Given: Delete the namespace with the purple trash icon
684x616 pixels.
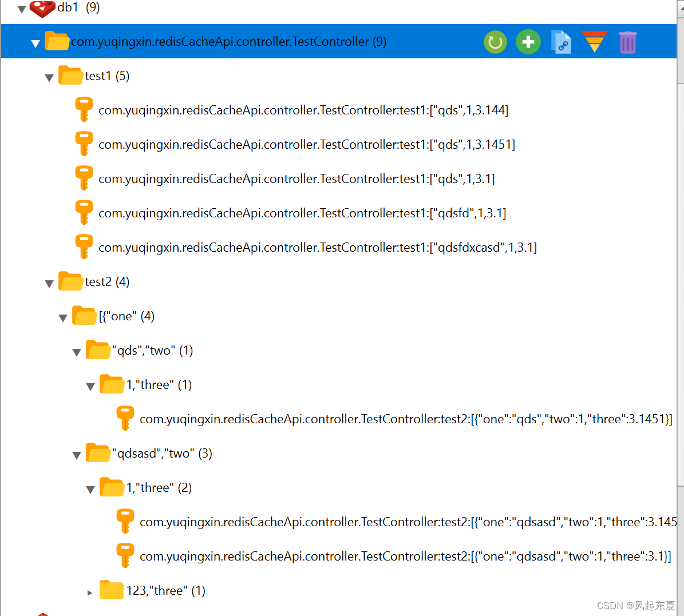Looking at the screenshot, I should pos(627,42).
